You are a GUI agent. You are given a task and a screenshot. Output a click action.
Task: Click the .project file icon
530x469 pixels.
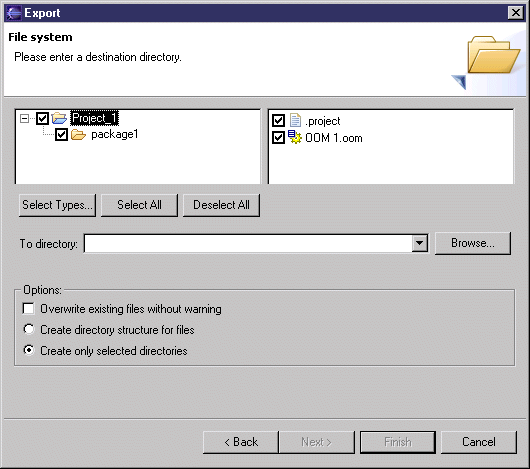click(295, 120)
